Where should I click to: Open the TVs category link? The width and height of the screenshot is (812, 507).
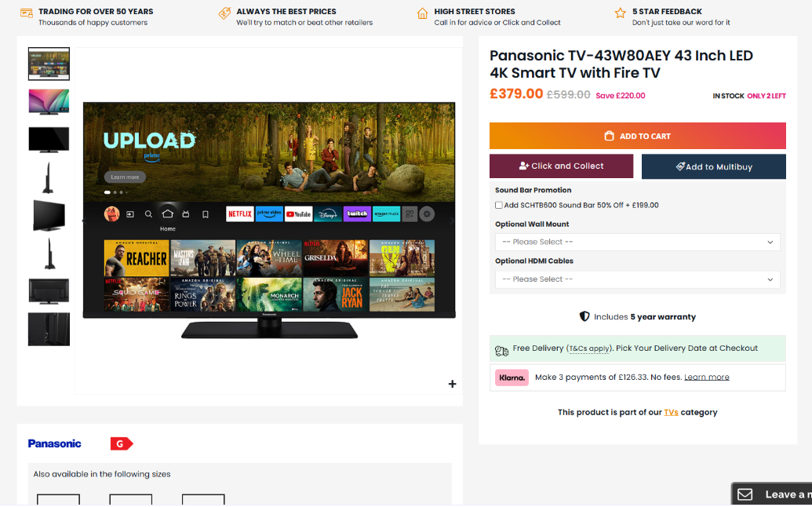(x=671, y=412)
